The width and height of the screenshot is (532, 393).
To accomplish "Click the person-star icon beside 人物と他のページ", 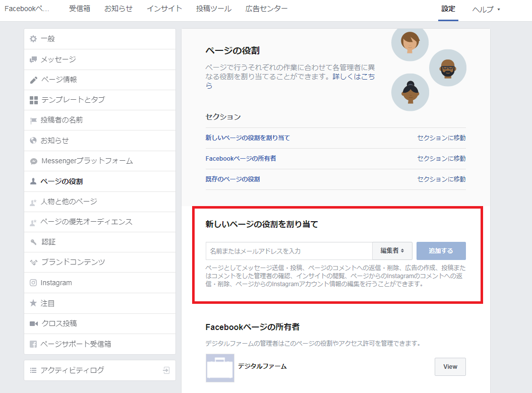I will 33,203.
